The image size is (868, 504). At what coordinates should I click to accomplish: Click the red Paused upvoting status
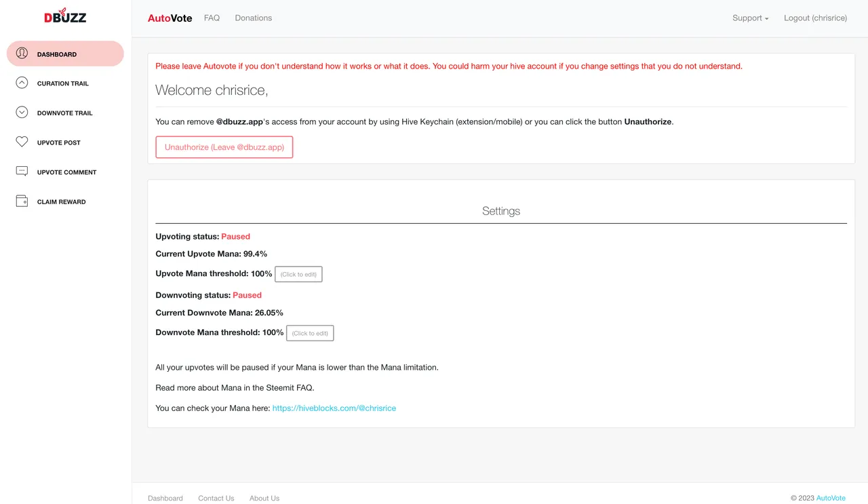235,237
